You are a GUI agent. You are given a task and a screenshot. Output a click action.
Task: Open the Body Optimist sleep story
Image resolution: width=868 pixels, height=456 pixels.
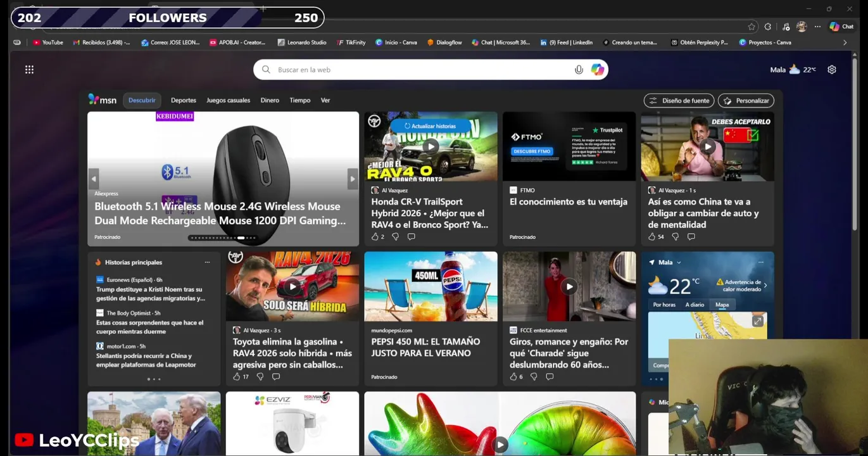(x=150, y=327)
